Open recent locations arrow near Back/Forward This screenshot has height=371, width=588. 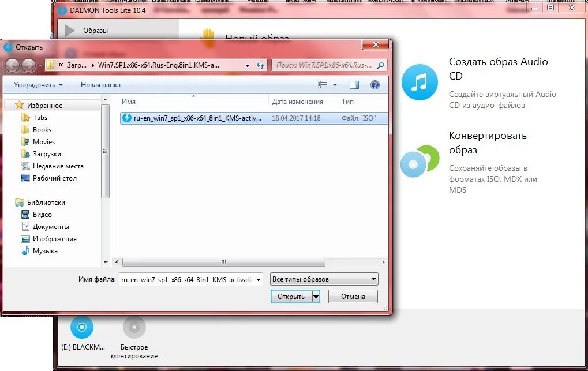coord(40,66)
